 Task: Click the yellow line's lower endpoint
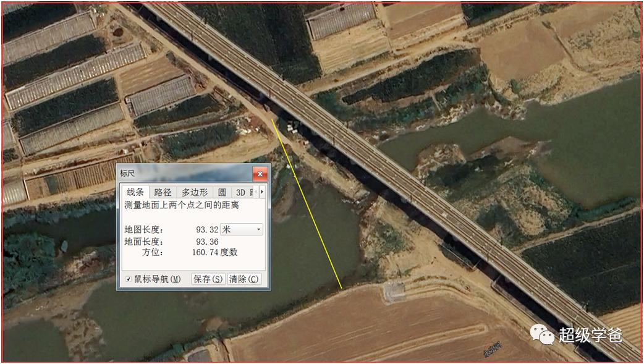click(x=341, y=289)
